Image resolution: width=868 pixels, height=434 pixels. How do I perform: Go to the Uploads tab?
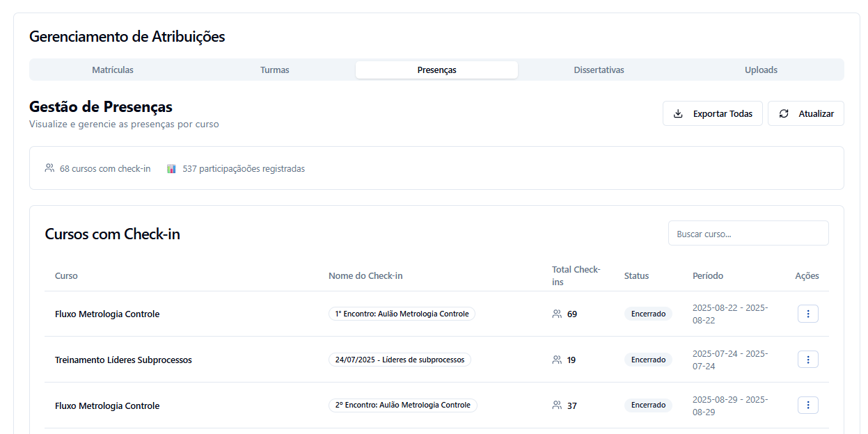(761, 70)
